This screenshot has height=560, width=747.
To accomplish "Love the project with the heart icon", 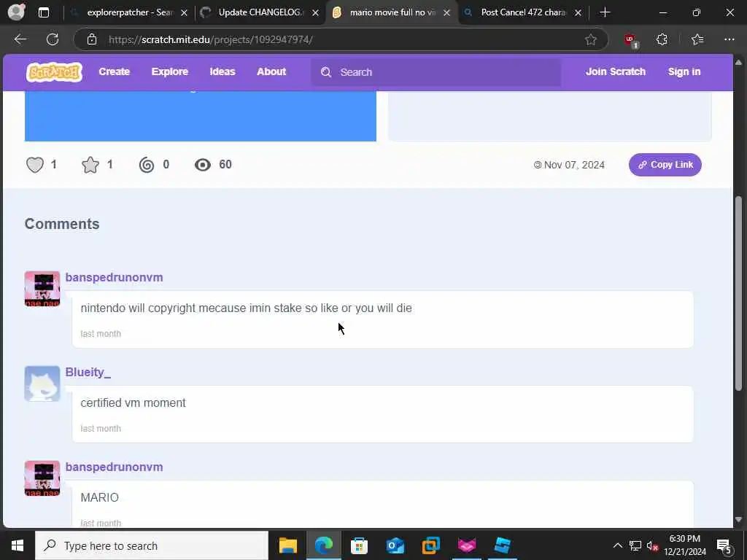I will [x=35, y=165].
